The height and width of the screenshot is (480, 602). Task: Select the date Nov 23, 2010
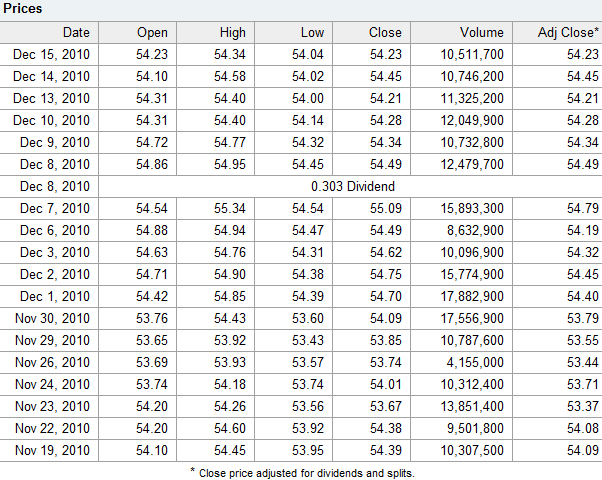(52, 406)
